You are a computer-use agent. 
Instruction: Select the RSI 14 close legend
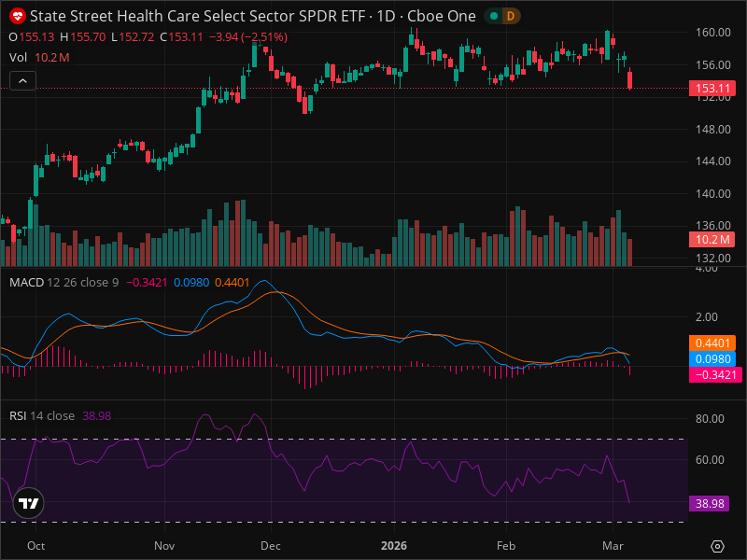[42, 415]
